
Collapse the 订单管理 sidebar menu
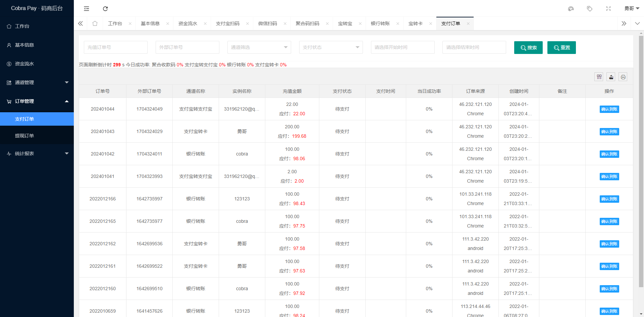tap(37, 101)
